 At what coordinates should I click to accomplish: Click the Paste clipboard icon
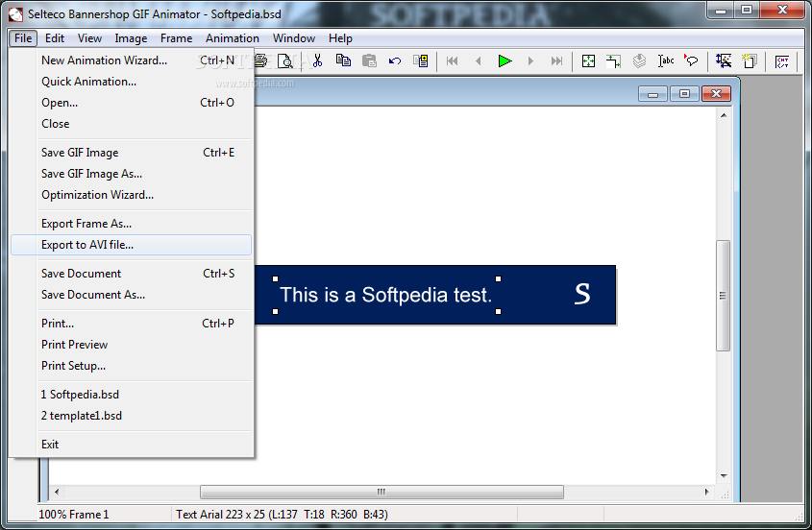[369, 60]
